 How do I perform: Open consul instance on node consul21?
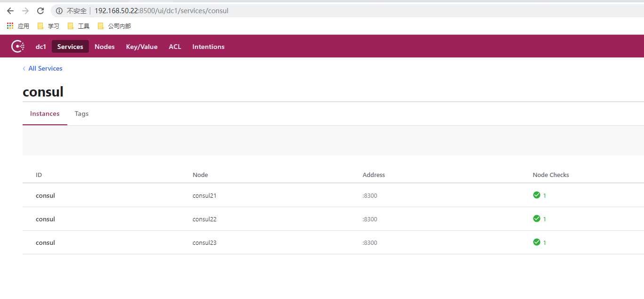click(x=45, y=195)
